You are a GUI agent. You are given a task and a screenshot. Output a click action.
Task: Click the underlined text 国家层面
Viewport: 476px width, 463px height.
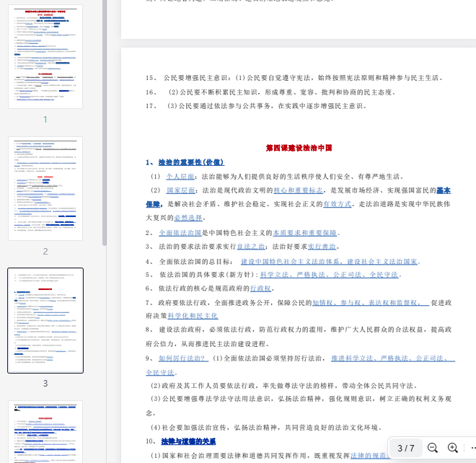coord(181,190)
